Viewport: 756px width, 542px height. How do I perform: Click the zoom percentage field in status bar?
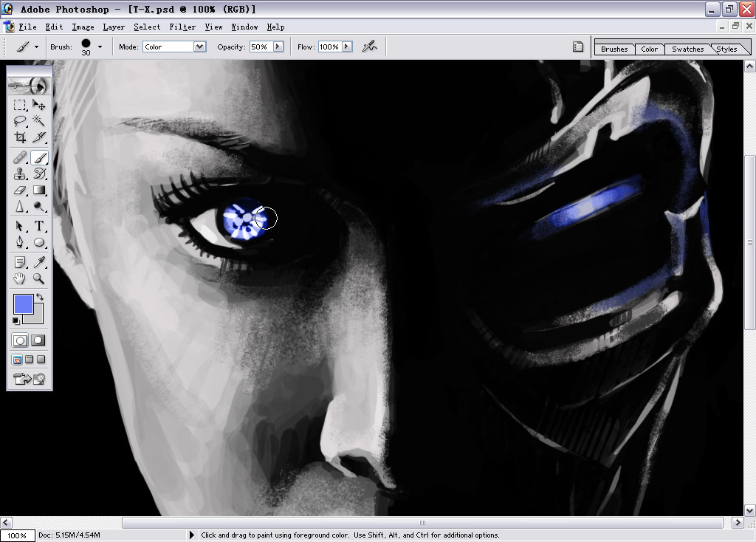pos(18,535)
